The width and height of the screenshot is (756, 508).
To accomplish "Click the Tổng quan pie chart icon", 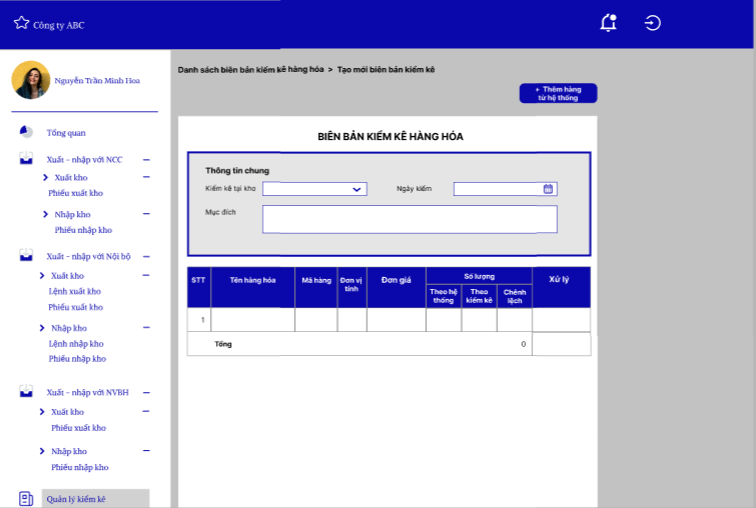I will pyautogui.click(x=26, y=132).
